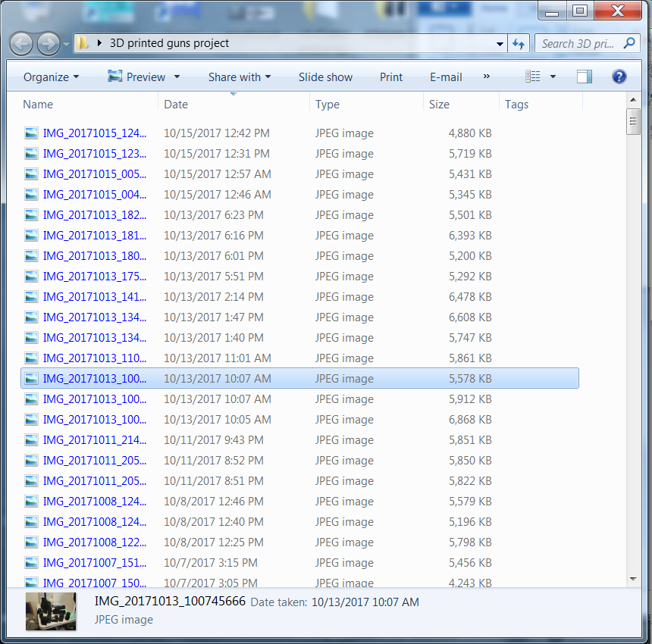Click image icon of highlighted 5,578 KB file

(32, 379)
